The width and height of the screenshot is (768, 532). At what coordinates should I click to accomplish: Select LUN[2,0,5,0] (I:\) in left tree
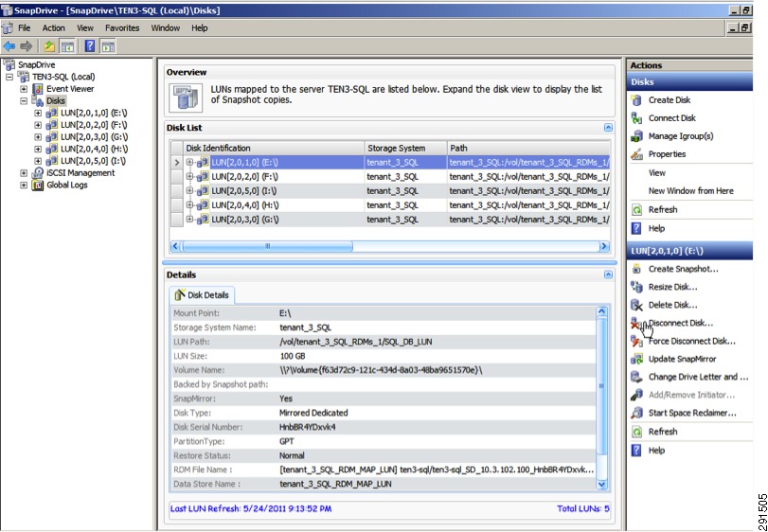(93, 161)
